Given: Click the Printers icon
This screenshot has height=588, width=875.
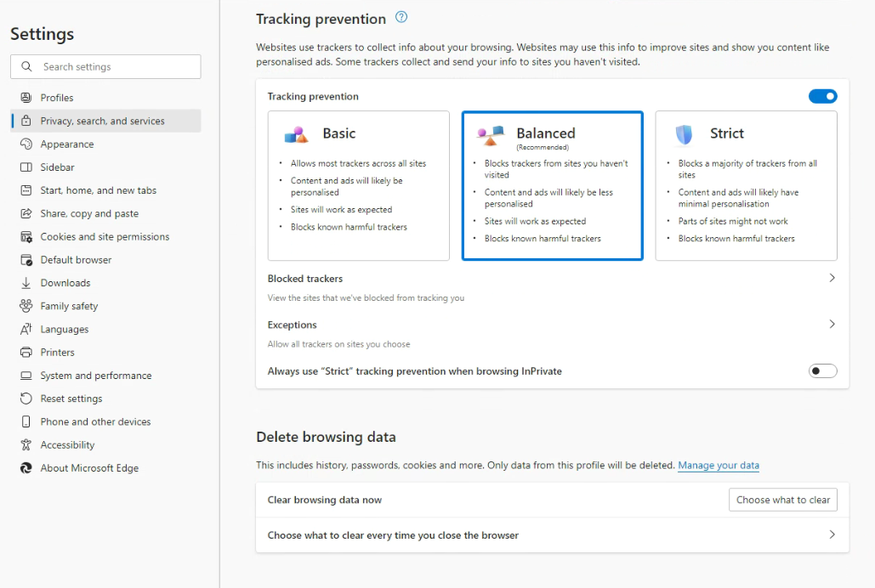Looking at the screenshot, I should 28,352.
